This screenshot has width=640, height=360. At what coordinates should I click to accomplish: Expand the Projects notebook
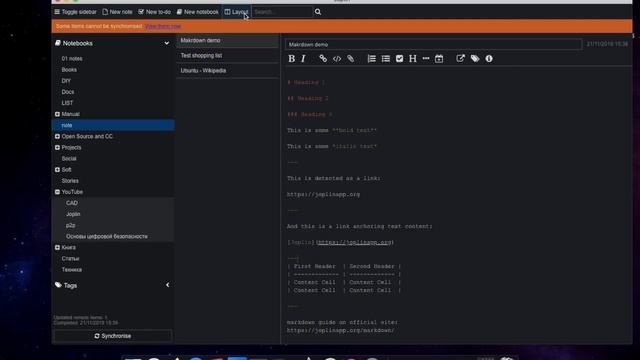coord(57,147)
